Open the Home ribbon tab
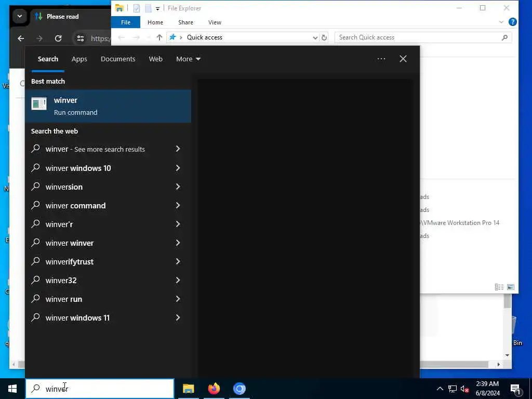 [155, 22]
